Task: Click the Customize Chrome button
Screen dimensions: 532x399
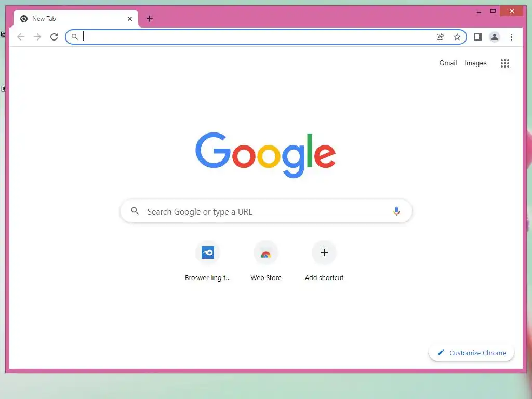Action: (471, 353)
